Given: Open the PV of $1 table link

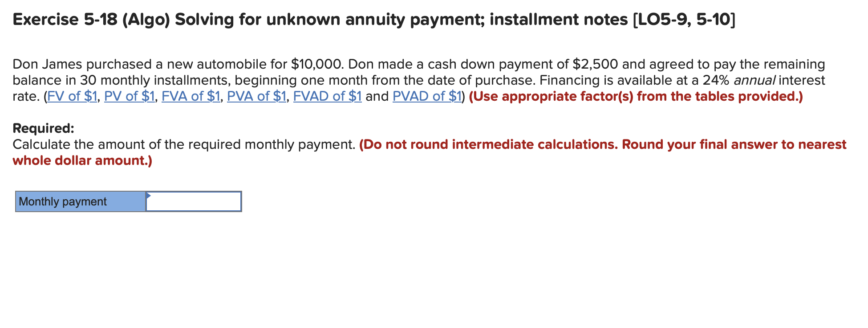Looking at the screenshot, I should coord(130,96).
